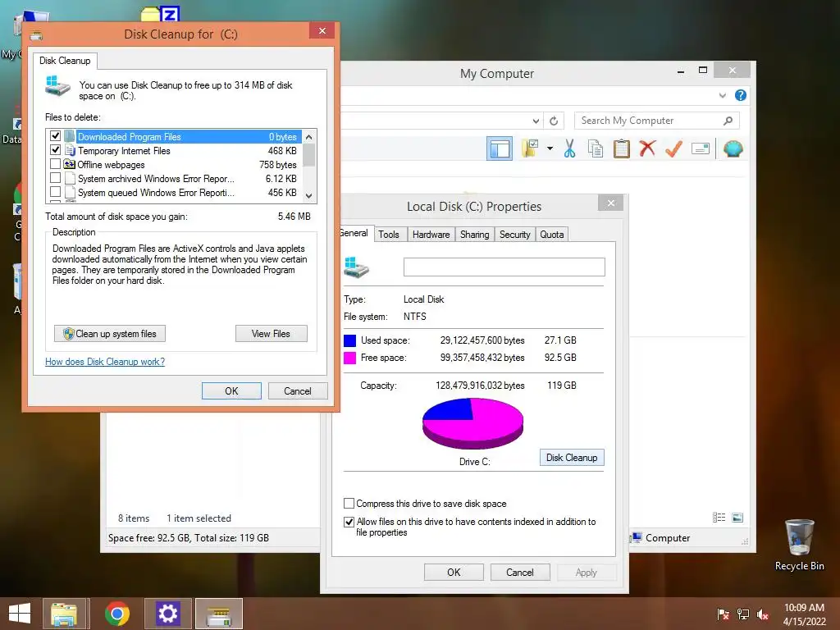Open the Windows Start button
Screen dimensions: 840x630
(20, 614)
